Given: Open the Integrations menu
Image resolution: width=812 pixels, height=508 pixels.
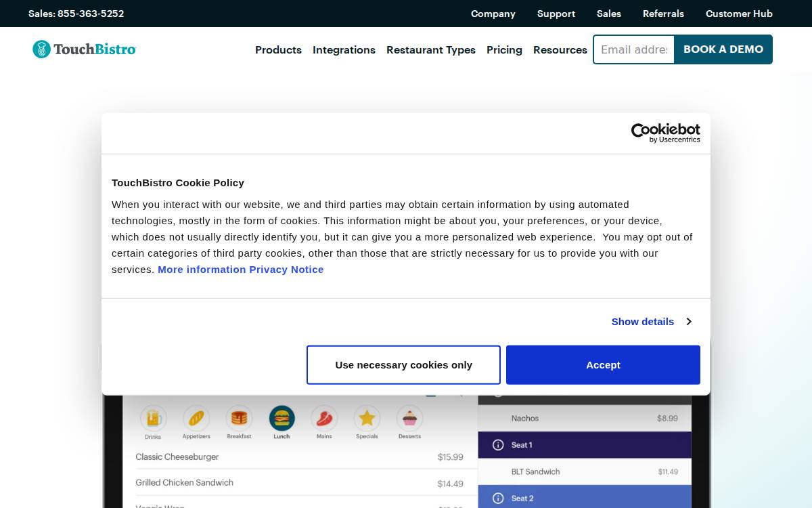Looking at the screenshot, I should click(x=344, y=50).
